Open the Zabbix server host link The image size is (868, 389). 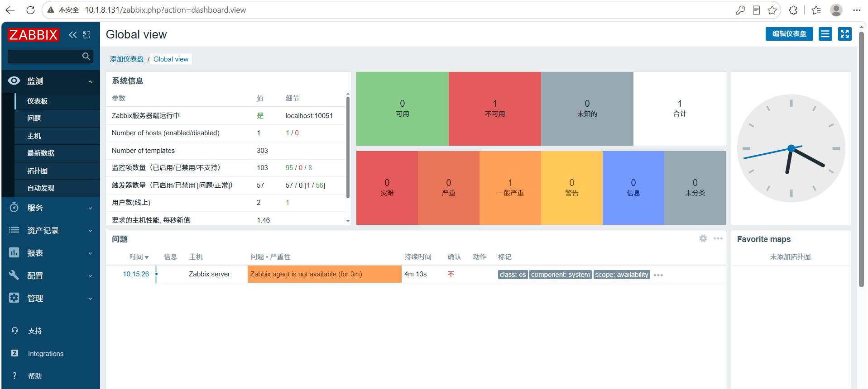209,274
